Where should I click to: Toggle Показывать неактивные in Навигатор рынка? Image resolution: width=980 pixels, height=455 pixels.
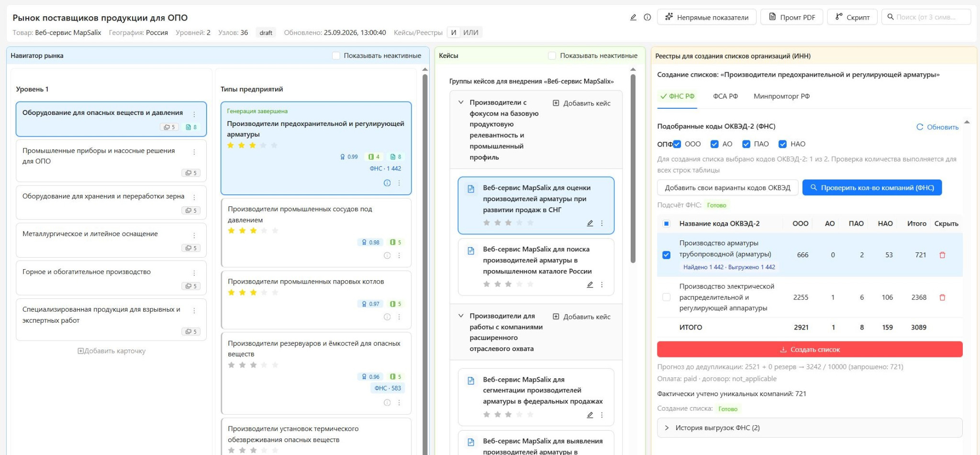[x=336, y=56]
